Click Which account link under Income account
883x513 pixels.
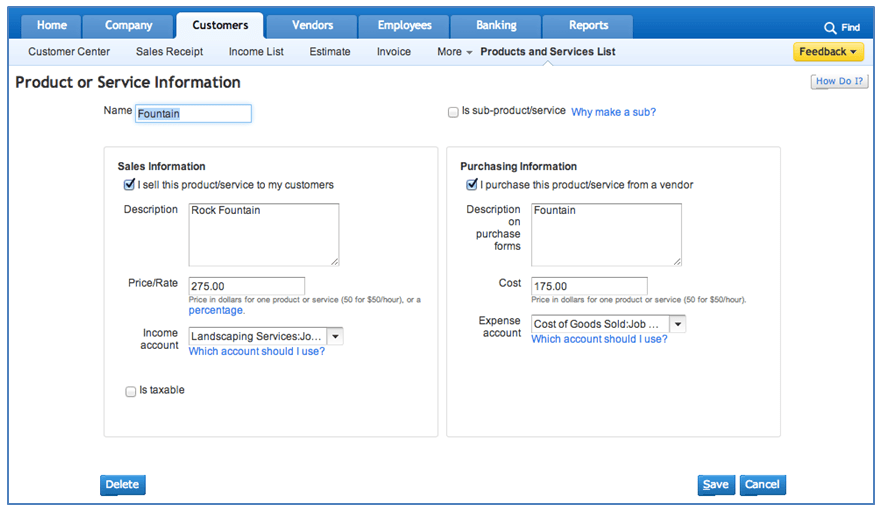point(257,351)
